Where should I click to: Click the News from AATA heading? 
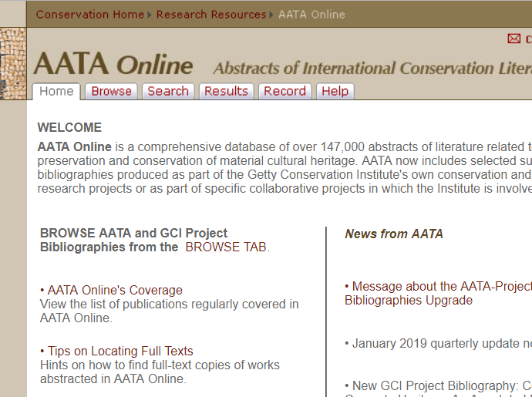[x=394, y=234]
